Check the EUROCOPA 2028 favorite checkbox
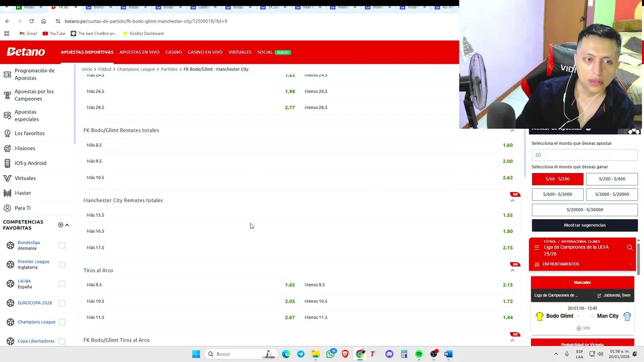Image resolution: width=644 pixels, height=362 pixels. tap(62, 303)
